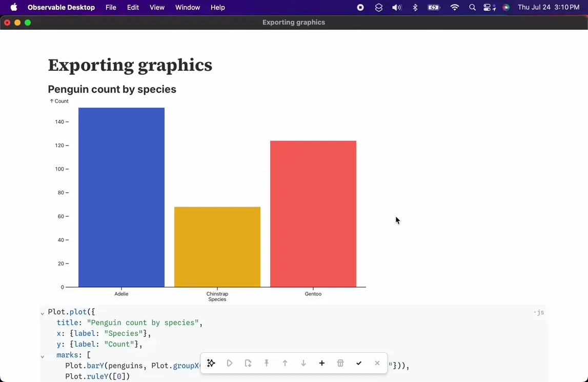Click the download/export cell icon
Screen dimensions: 588x382
[x=248, y=363]
